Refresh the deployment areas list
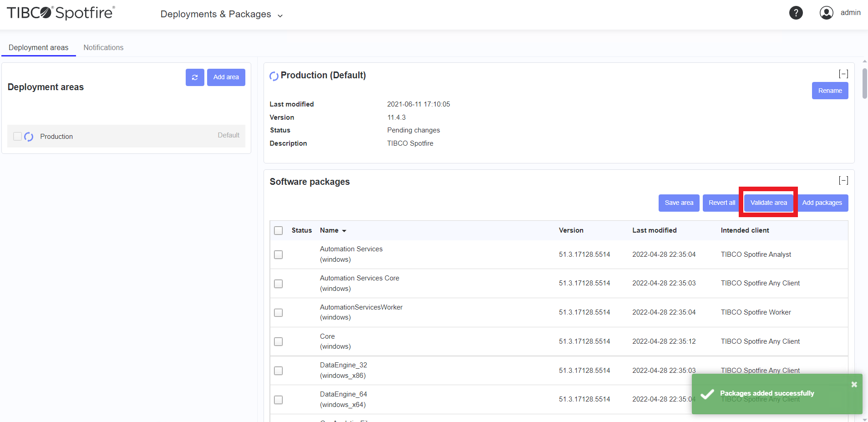868x422 pixels. (x=195, y=77)
